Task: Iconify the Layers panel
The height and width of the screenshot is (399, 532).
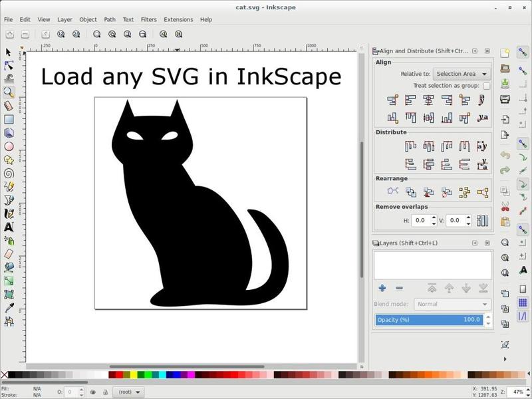Action: [475, 243]
